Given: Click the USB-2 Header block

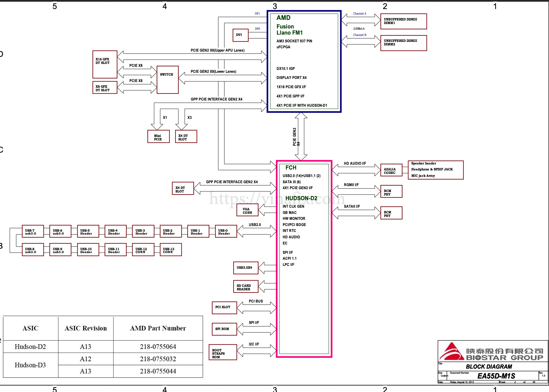Looking at the screenshot, I should 171,231.
